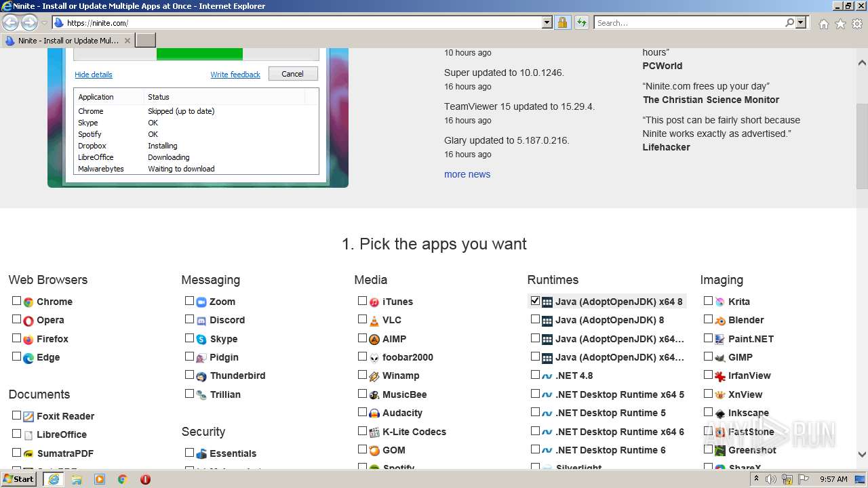
Task: Click the GOM label
Action: (394, 450)
